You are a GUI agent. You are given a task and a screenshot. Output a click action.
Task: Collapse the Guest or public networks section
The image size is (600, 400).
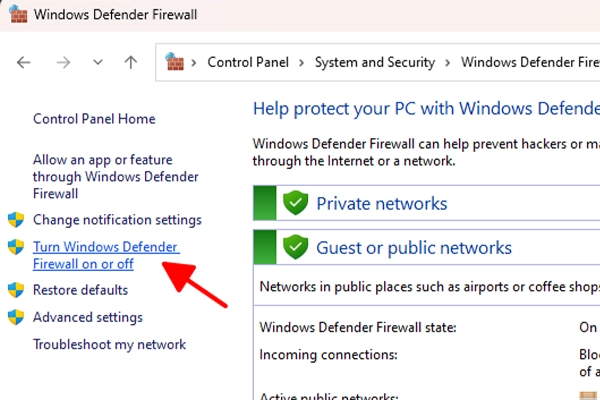(426, 247)
